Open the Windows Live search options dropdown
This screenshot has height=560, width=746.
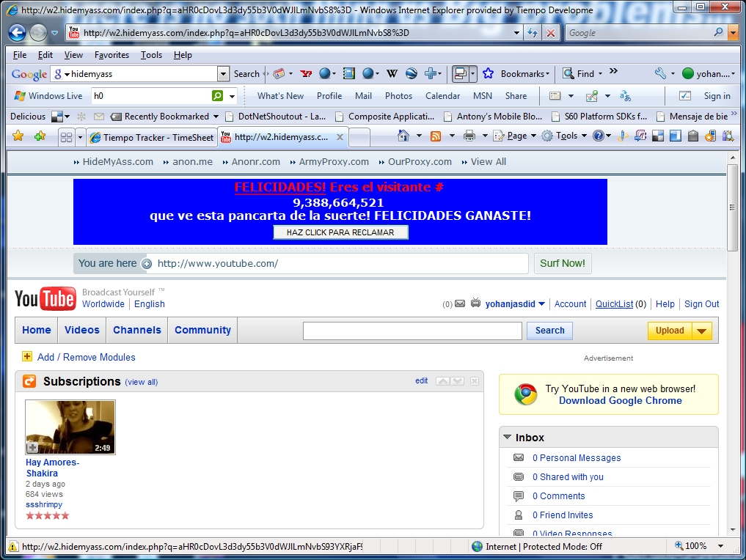[x=232, y=96]
